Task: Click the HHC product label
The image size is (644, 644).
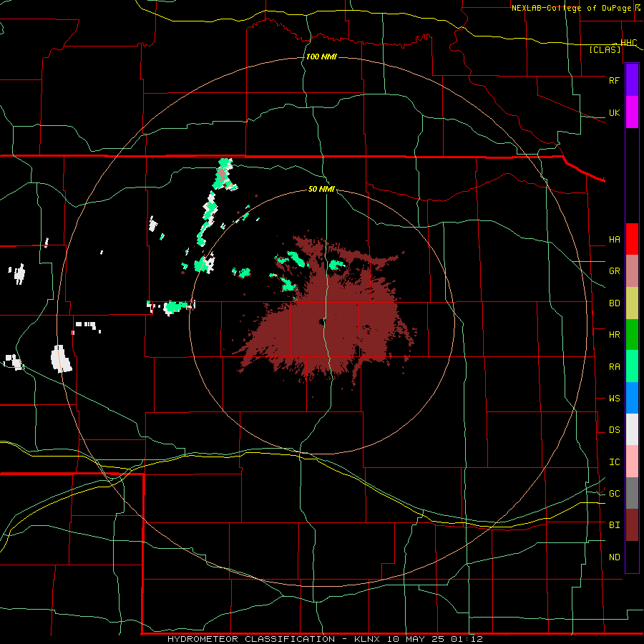Action: pyautogui.click(x=628, y=43)
